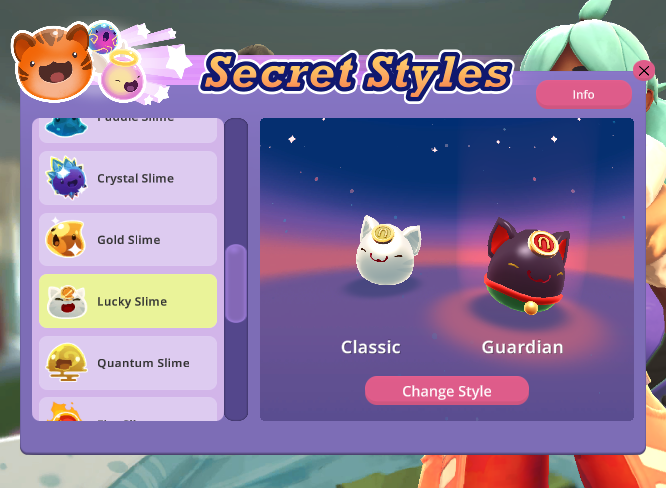Click the Puddle Slime icon at list top
This screenshot has height=488, width=666.
pos(66,127)
